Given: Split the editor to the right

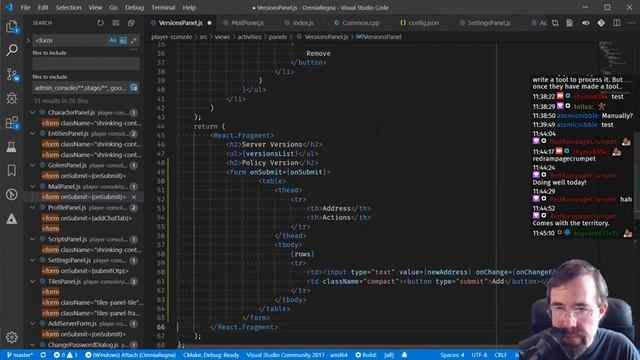Looking at the screenshot, I should 617,23.
